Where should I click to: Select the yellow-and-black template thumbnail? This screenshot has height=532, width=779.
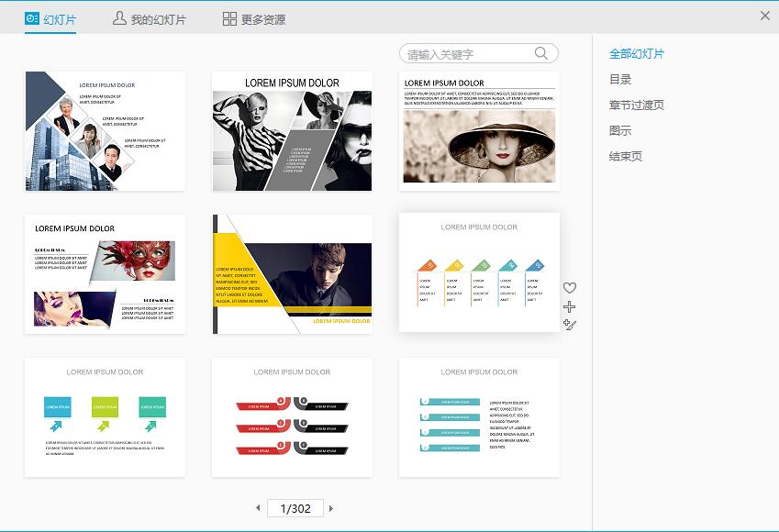click(292, 273)
